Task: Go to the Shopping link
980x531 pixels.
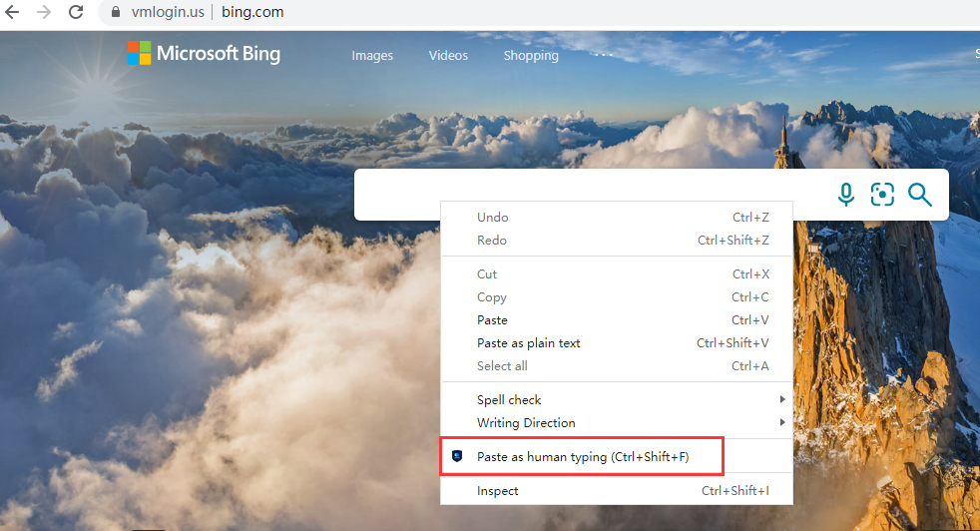Action: click(531, 56)
